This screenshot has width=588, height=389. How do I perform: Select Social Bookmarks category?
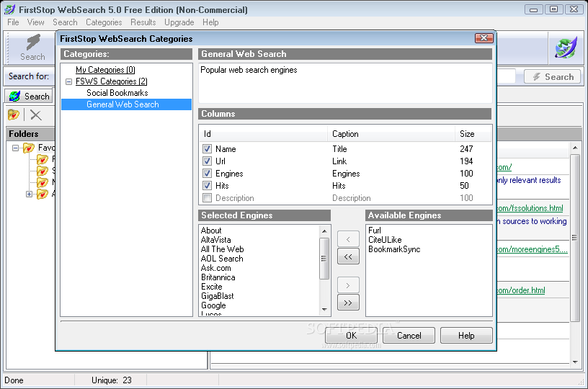click(x=117, y=93)
